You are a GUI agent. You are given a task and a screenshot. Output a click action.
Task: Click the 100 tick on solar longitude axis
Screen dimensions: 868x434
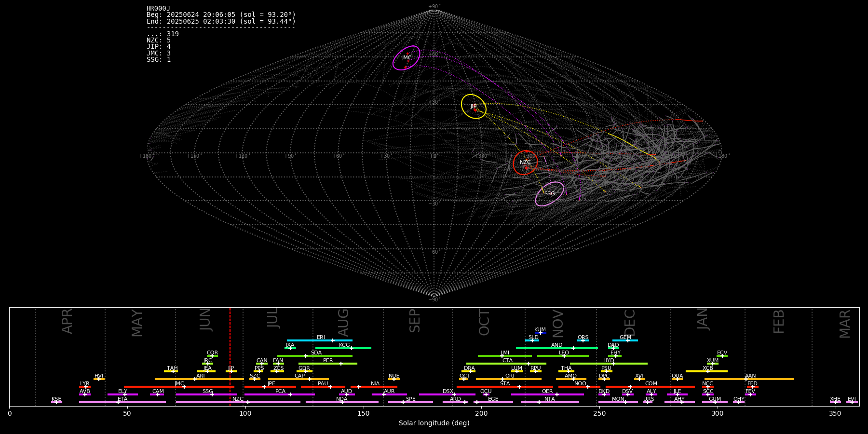tap(245, 413)
